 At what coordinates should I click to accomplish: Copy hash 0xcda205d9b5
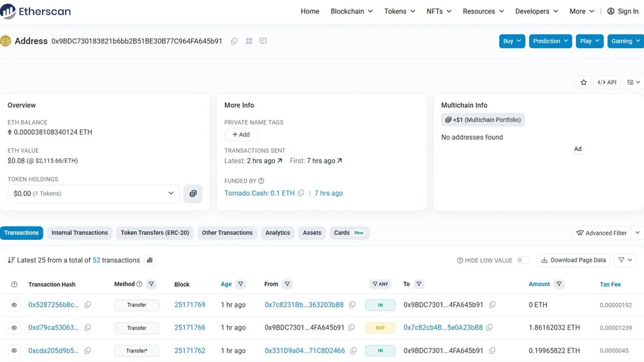coord(87,350)
